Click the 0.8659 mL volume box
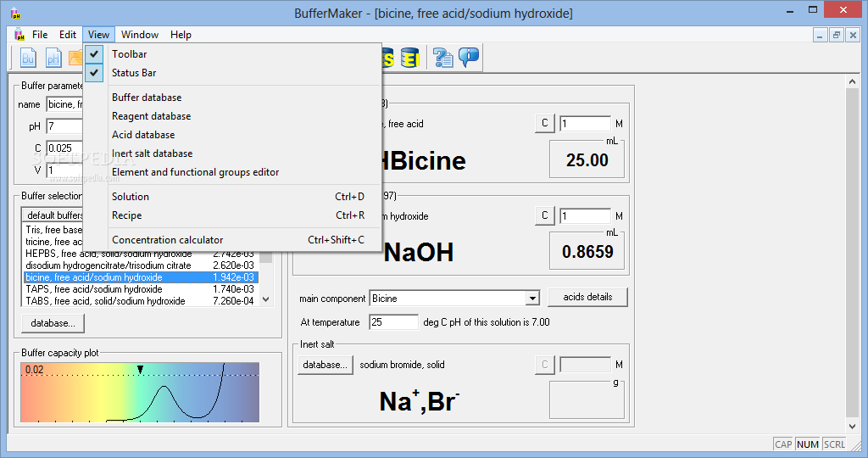The width and height of the screenshot is (868, 458). point(587,252)
